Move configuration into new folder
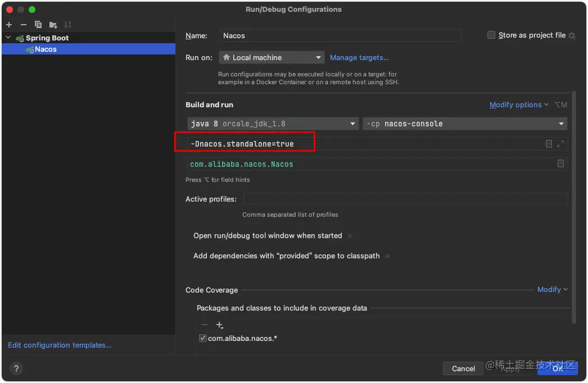This screenshot has width=588, height=383. pos(53,25)
